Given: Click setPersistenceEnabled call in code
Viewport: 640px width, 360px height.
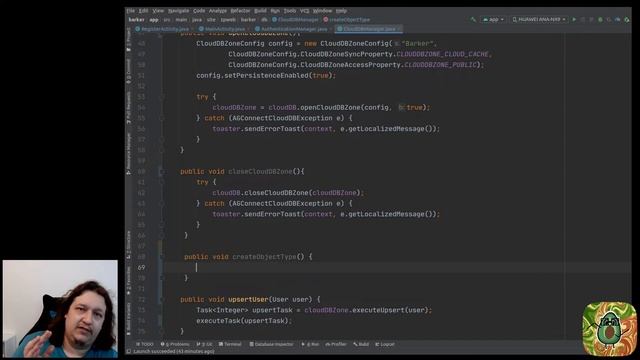Looking at the screenshot, I should tap(266, 76).
